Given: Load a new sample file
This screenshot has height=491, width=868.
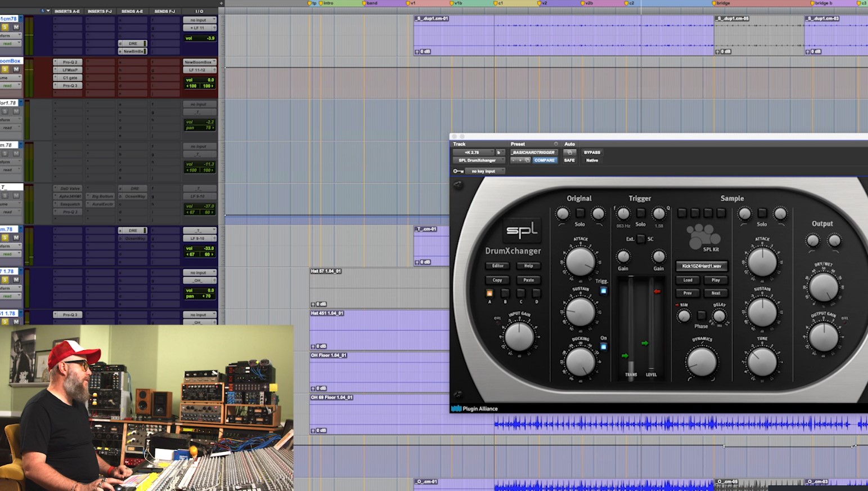Looking at the screenshot, I should click(687, 280).
